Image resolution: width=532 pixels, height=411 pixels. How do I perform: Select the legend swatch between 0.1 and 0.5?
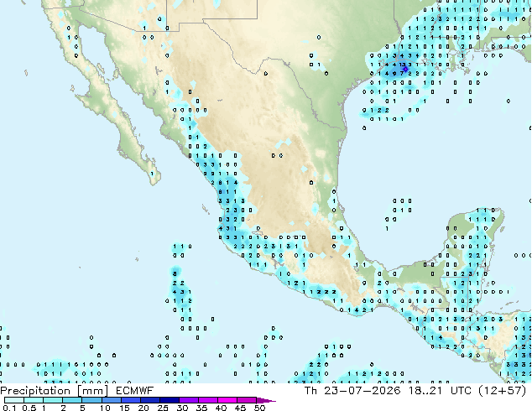tap(14, 400)
